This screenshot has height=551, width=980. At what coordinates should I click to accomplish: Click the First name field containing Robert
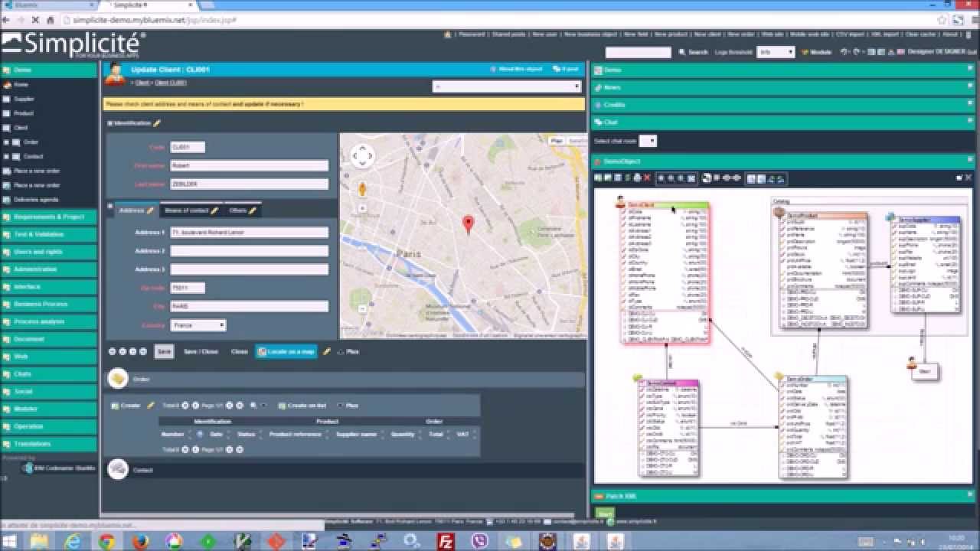(249, 165)
